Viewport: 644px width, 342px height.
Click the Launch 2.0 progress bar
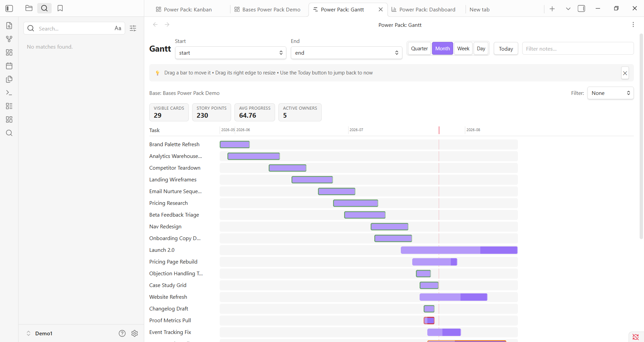coord(459,250)
